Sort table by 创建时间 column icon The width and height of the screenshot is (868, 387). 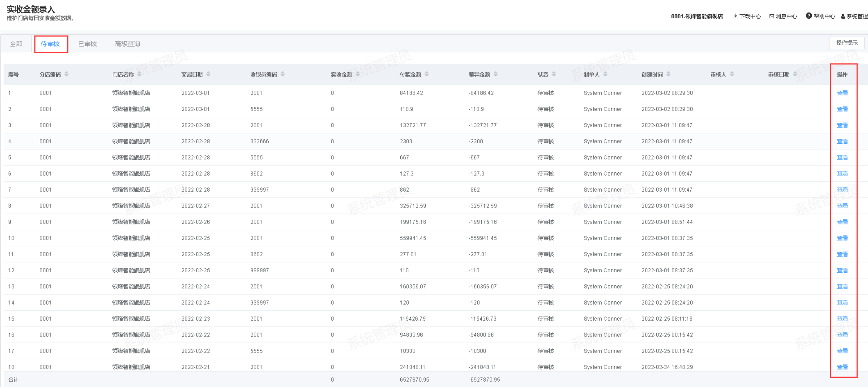pos(668,74)
